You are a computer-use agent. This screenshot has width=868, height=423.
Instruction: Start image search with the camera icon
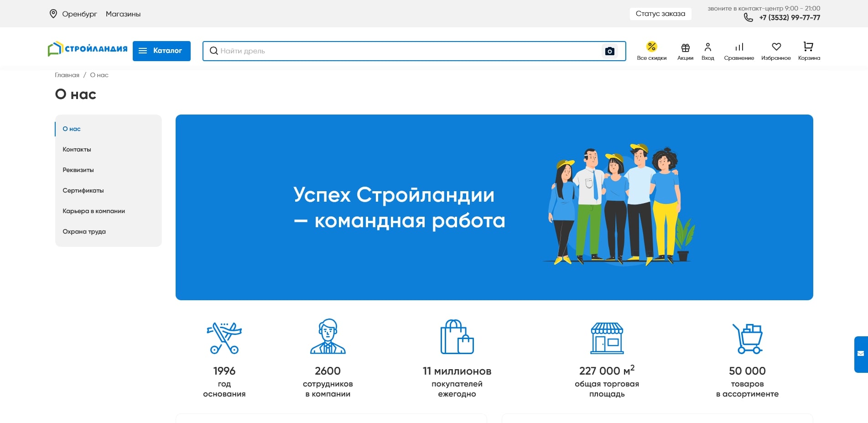[x=610, y=51]
